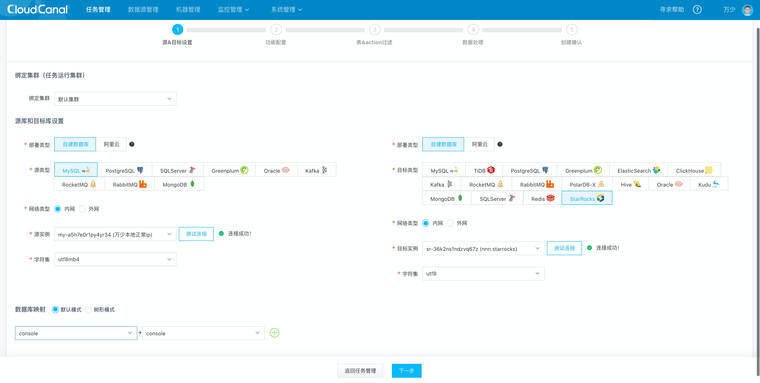Viewport: 760px width, 383px height.
Task: Toggle source deployment 自建数据库
Action: pyautogui.click(x=75, y=144)
